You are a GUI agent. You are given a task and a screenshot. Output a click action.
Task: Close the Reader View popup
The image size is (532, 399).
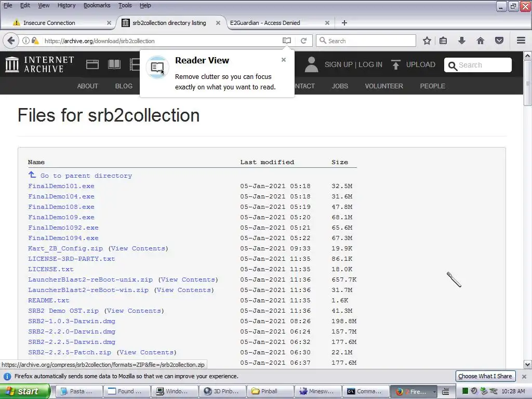(284, 60)
